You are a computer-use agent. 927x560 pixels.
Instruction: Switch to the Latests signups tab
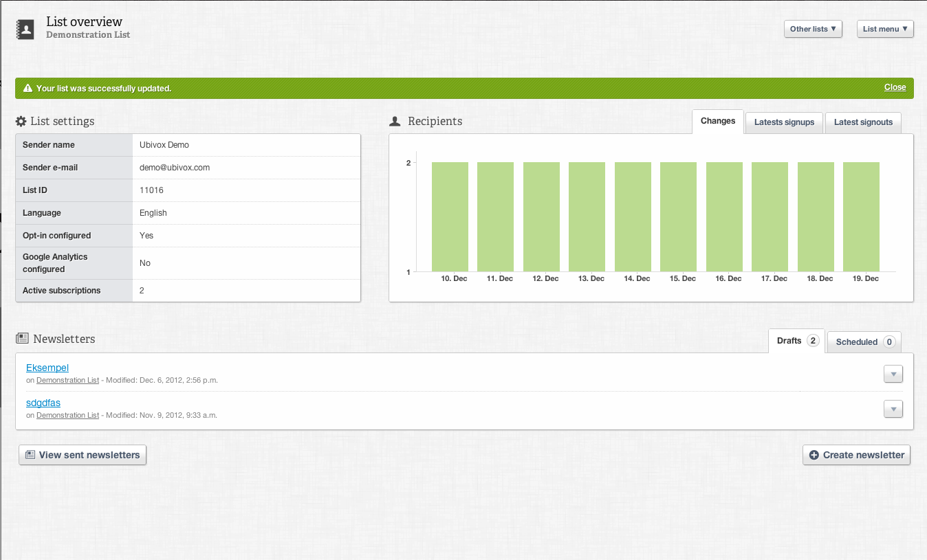pos(784,122)
